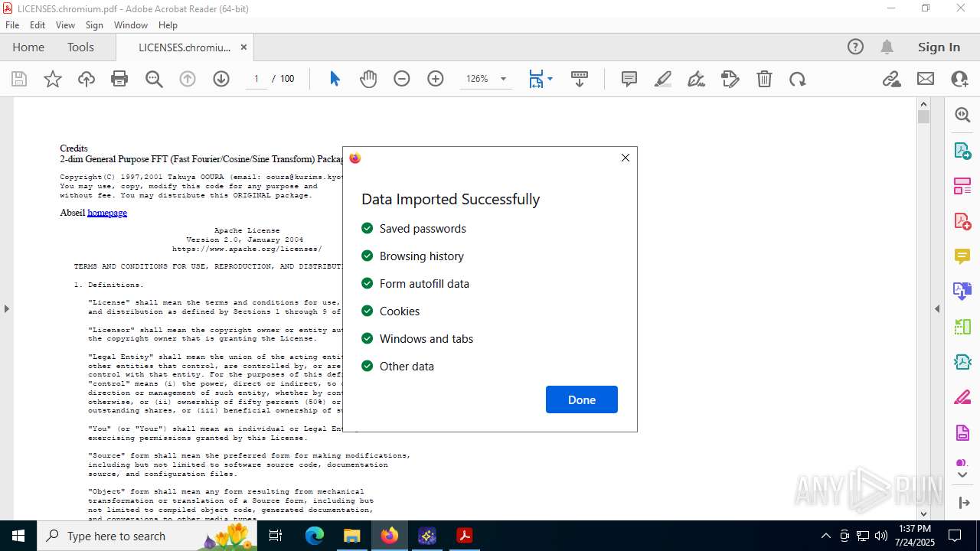The height and width of the screenshot is (551, 980).
Task: Open the Organize Pages pink sidebar tool
Action: 962,185
